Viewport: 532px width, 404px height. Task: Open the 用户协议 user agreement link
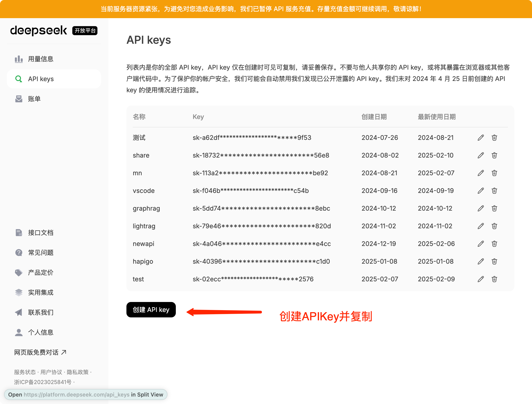point(51,372)
